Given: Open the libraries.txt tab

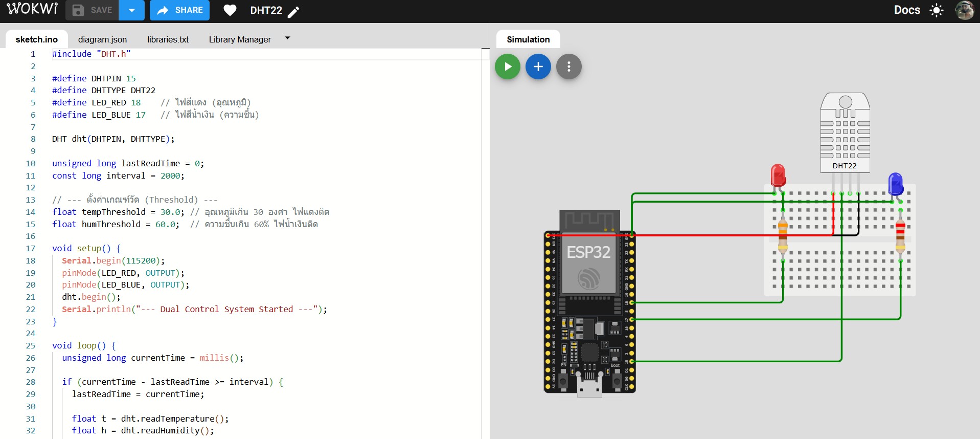Looking at the screenshot, I should pos(168,39).
